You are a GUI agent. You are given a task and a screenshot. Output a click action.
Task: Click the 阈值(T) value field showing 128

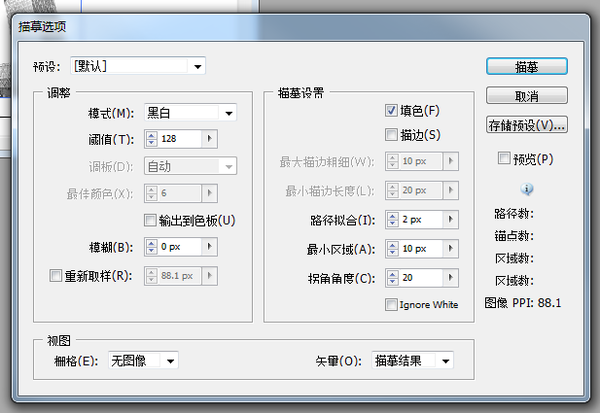[x=180, y=139]
